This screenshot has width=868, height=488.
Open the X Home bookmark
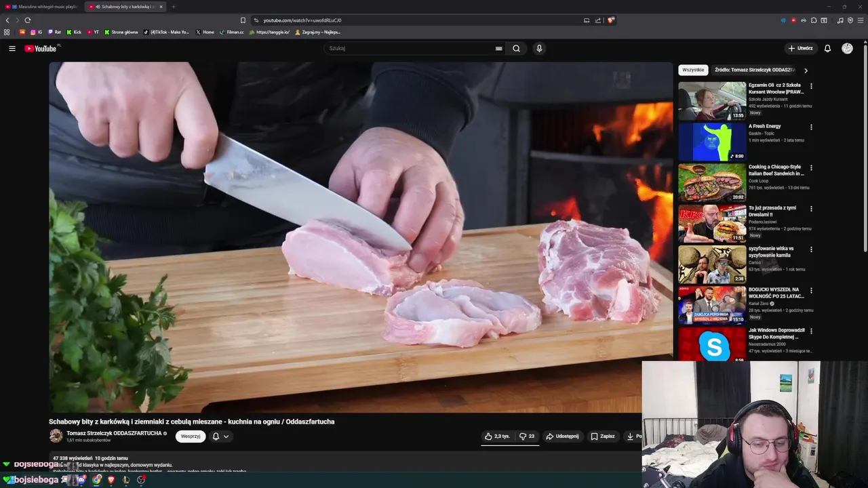click(205, 32)
